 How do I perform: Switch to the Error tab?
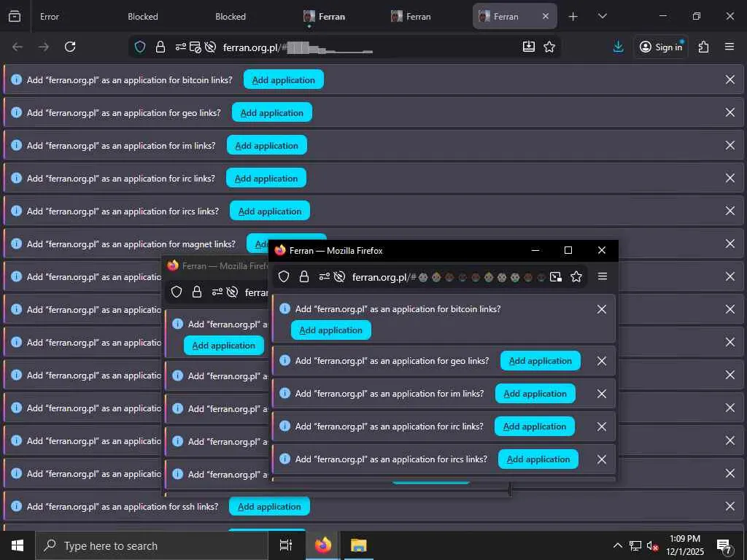50,16
